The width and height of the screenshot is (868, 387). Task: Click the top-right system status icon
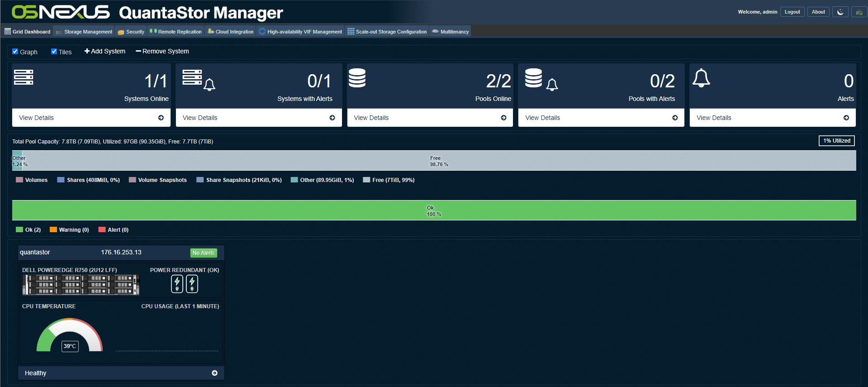[x=859, y=12]
